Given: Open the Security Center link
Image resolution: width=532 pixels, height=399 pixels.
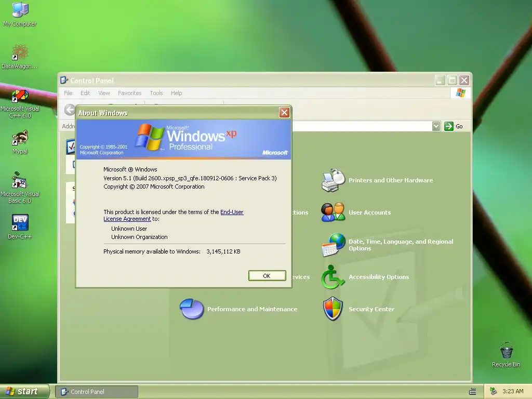Looking at the screenshot, I should [371, 309].
